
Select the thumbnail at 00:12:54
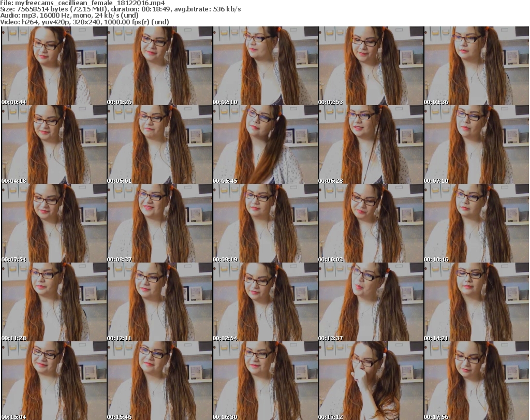(265, 302)
